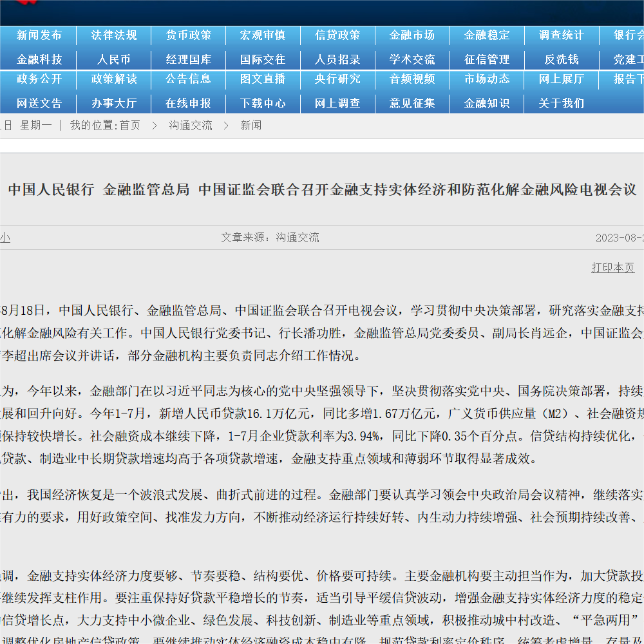Click the 2023-08 publication date

[x=620, y=238]
